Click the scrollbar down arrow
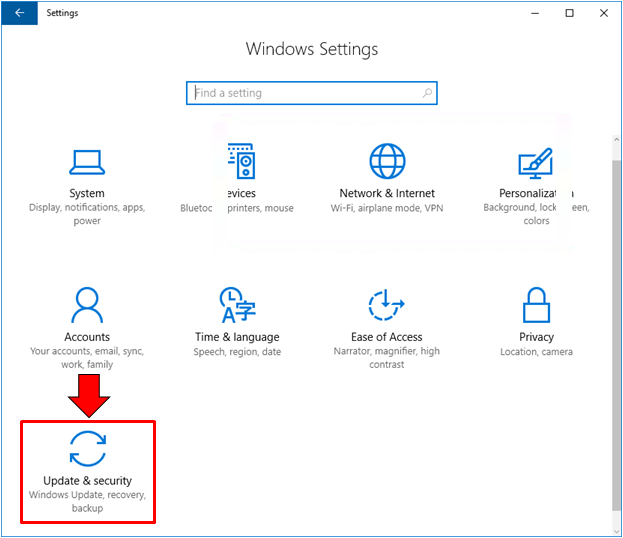The width and height of the screenshot is (623, 538). 616,530
